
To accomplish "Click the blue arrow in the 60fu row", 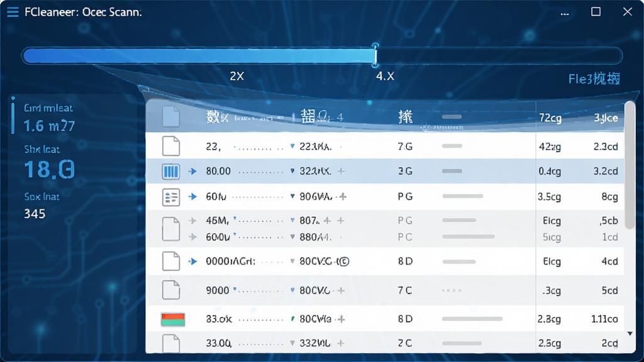I will [192, 197].
